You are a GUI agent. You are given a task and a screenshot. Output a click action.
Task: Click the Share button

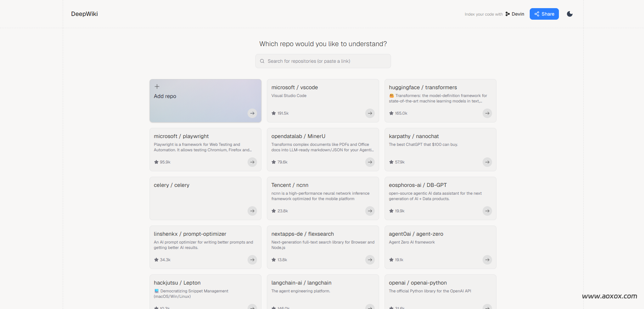coord(544,14)
